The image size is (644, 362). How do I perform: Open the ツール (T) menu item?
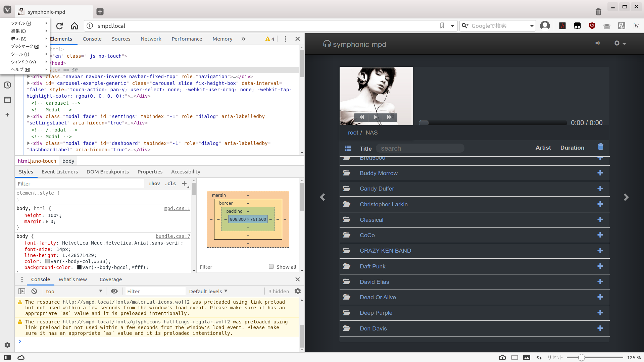tap(25, 54)
